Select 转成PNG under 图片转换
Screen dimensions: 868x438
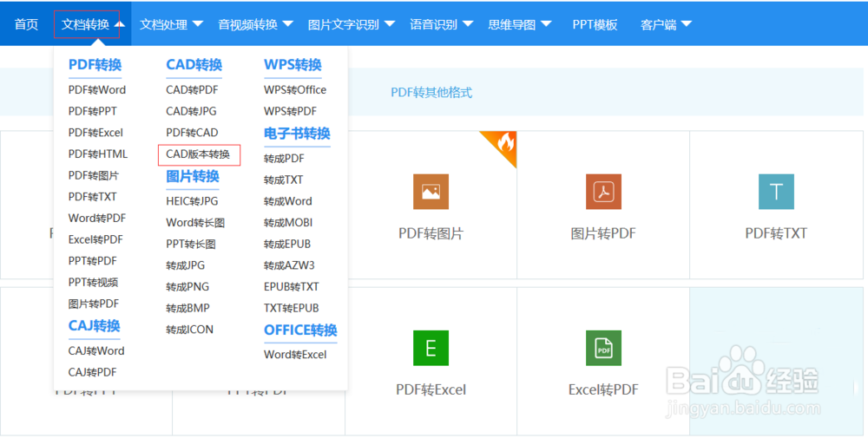point(187,287)
